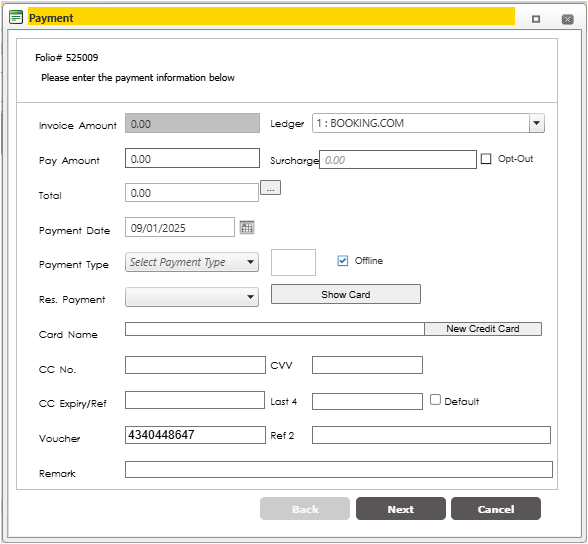Image resolution: width=588 pixels, height=544 pixels.
Task: Click into the Pay Amount field
Action: [x=192, y=158]
